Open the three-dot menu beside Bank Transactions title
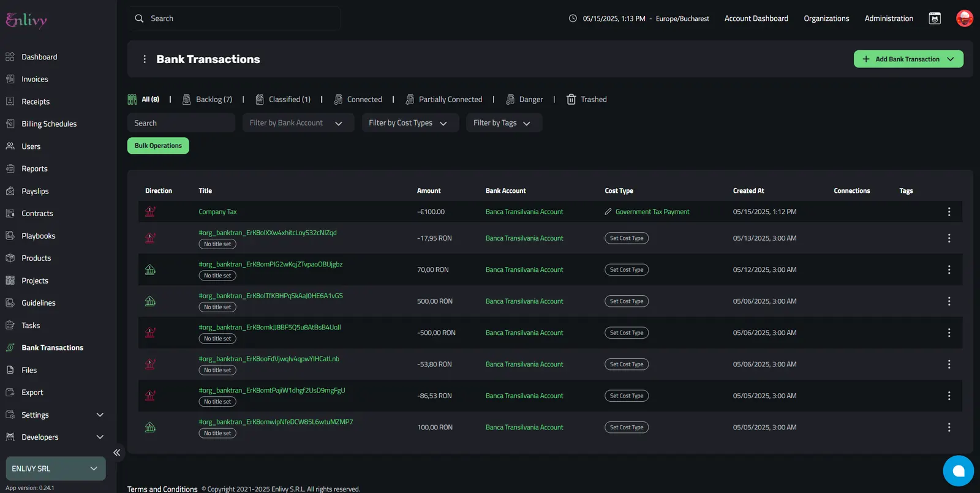Viewport: 980px width, 493px height. 145,59
